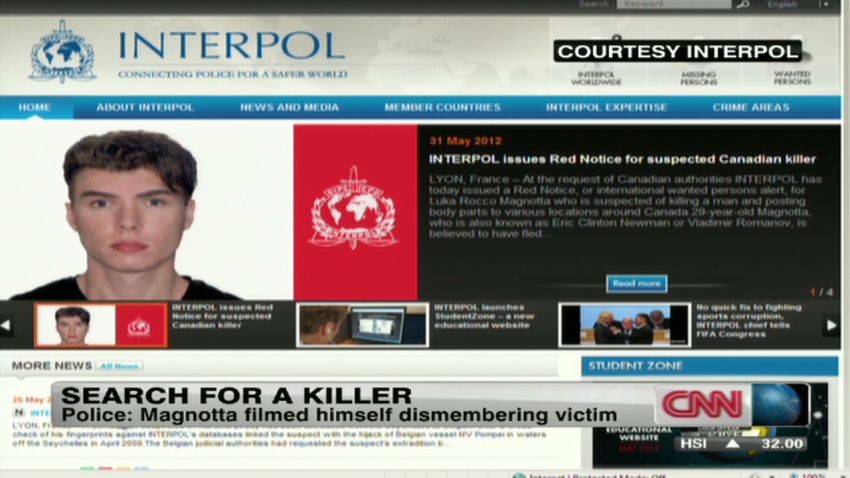Click the Read more button
Screen dimensions: 850x478
pyautogui.click(x=636, y=283)
